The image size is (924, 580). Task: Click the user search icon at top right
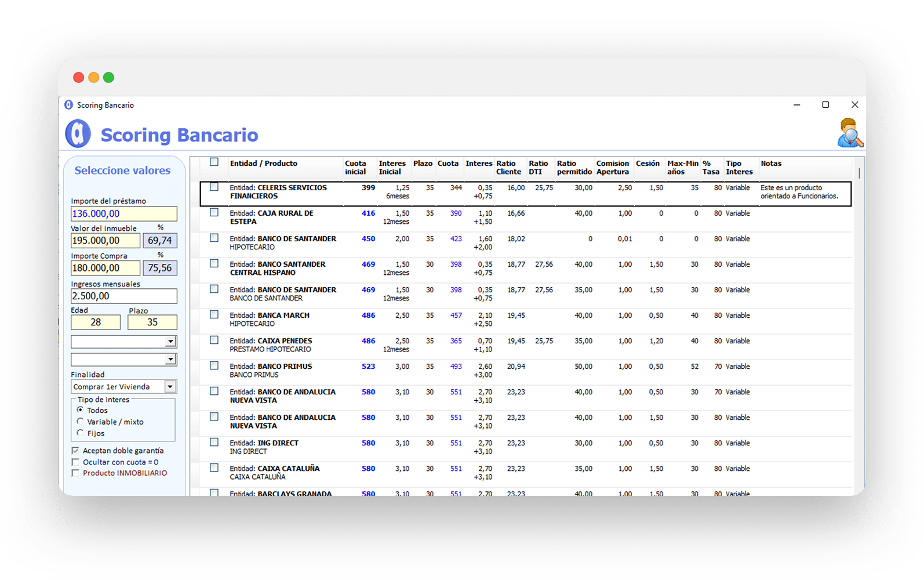coord(850,133)
